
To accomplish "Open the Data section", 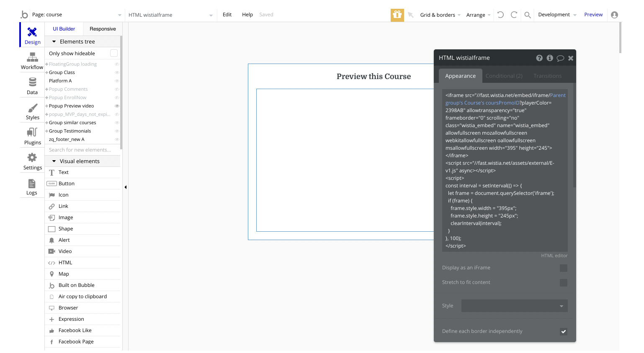I will [x=32, y=86].
